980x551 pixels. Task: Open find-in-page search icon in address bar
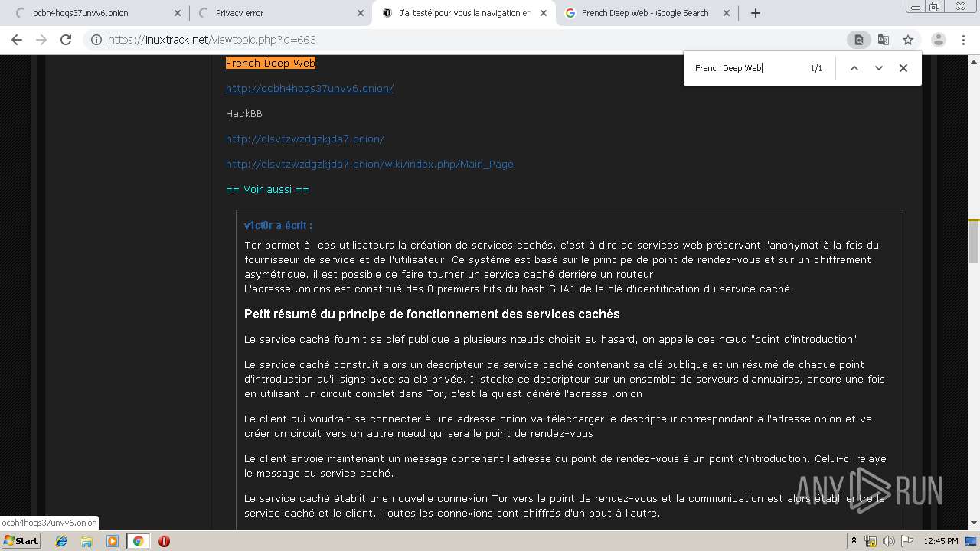pos(859,40)
